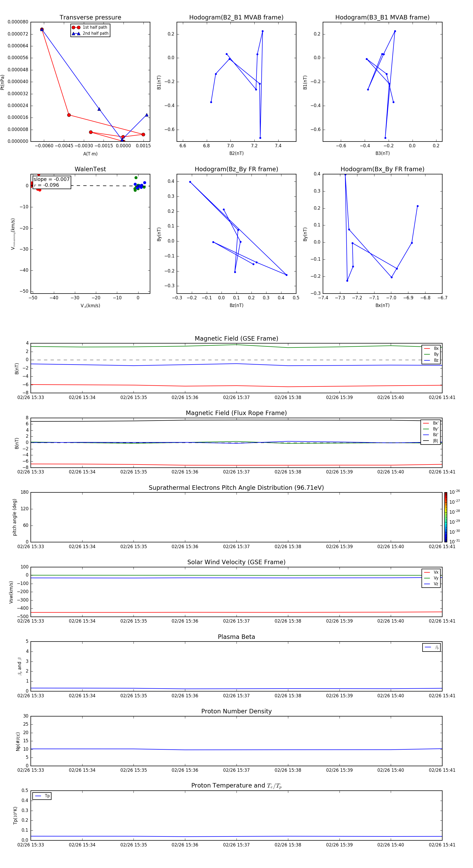Click the 'Solar Wind Velocity (GSE Frame)' title
The width and height of the screenshot is (473, 868).
point(236,562)
